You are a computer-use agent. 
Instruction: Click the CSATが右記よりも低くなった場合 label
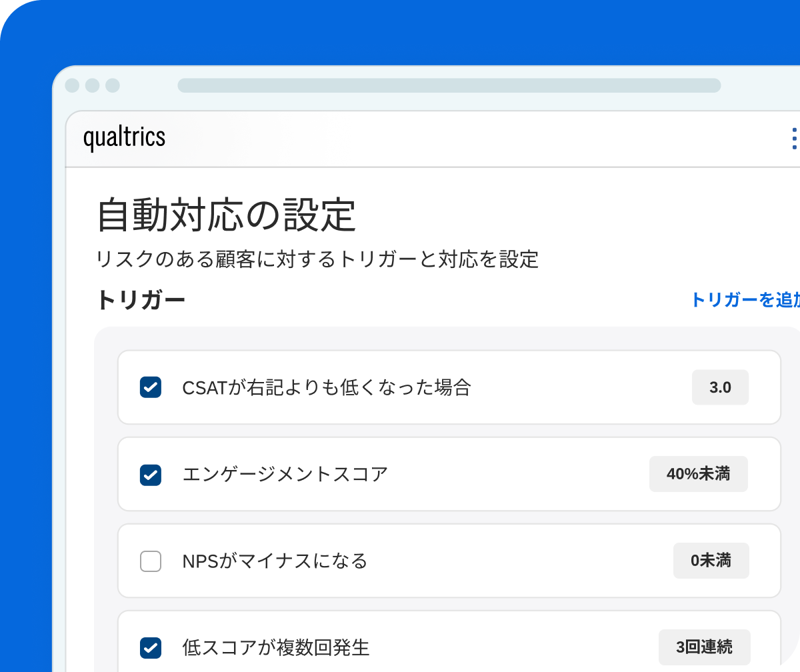[x=327, y=387]
